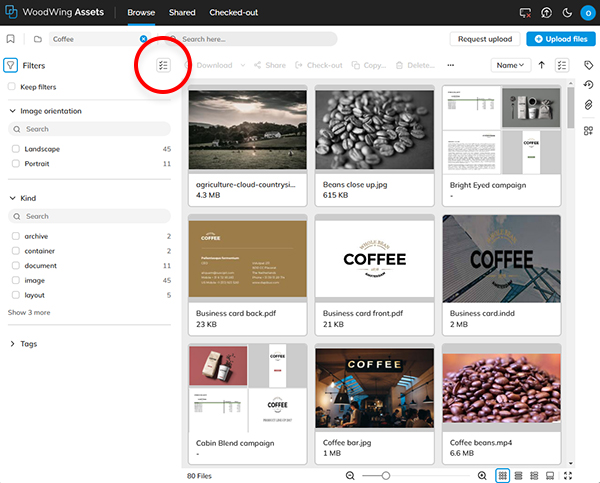Check the Landscape orientation filter

pyautogui.click(x=16, y=149)
